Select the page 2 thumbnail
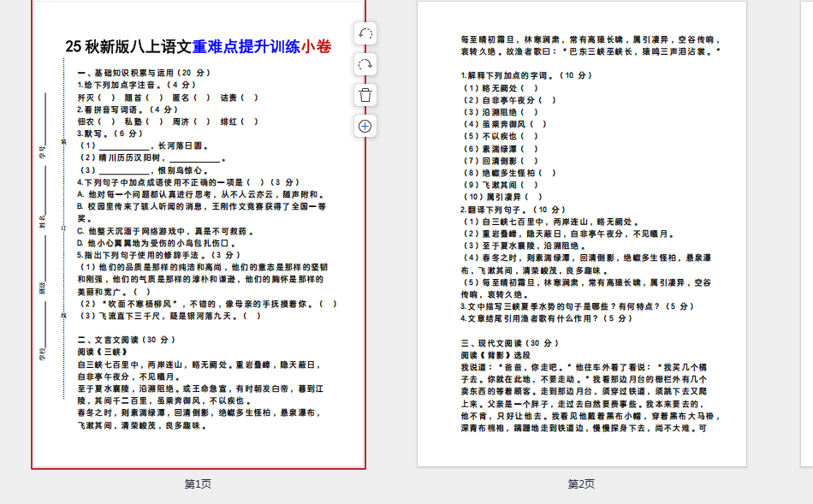The image size is (813, 504). tap(581, 257)
